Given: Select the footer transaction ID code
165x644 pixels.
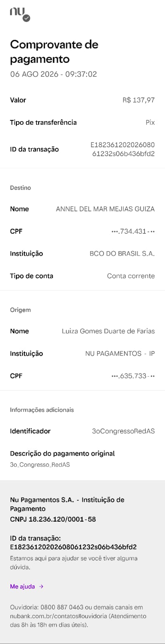Looking at the screenshot, I should point(73,547).
